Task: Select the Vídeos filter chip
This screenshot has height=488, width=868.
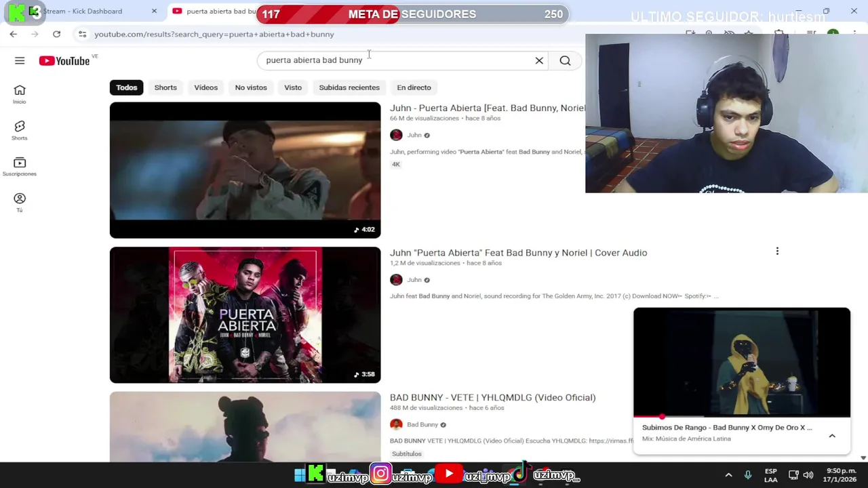Action: (x=206, y=87)
